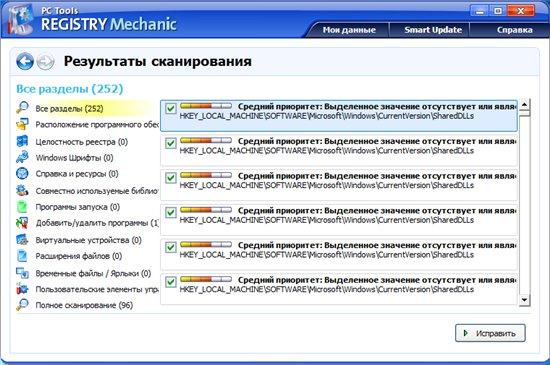
Task: Click the Все разделы (252) heading
Action: click(x=69, y=89)
